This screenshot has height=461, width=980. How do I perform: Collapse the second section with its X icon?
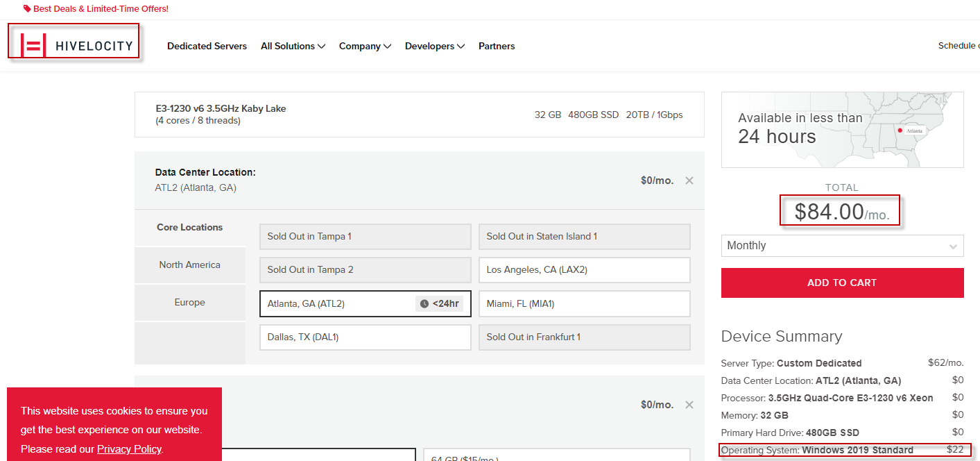tap(689, 405)
